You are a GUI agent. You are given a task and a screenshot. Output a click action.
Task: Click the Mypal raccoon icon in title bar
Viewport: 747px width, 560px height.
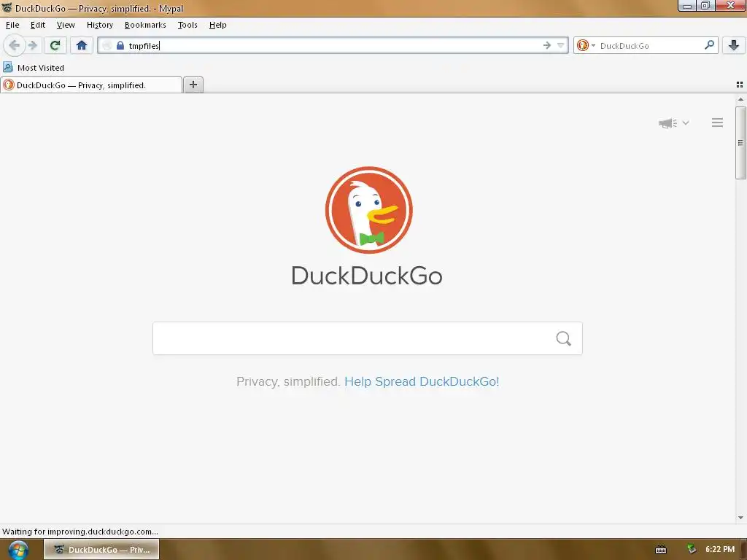click(7, 7)
